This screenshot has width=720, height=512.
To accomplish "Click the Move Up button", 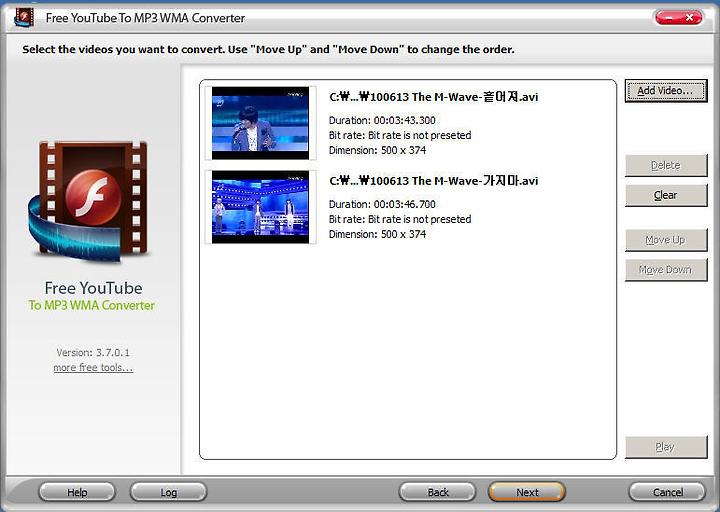I will [x=665, y=240].
